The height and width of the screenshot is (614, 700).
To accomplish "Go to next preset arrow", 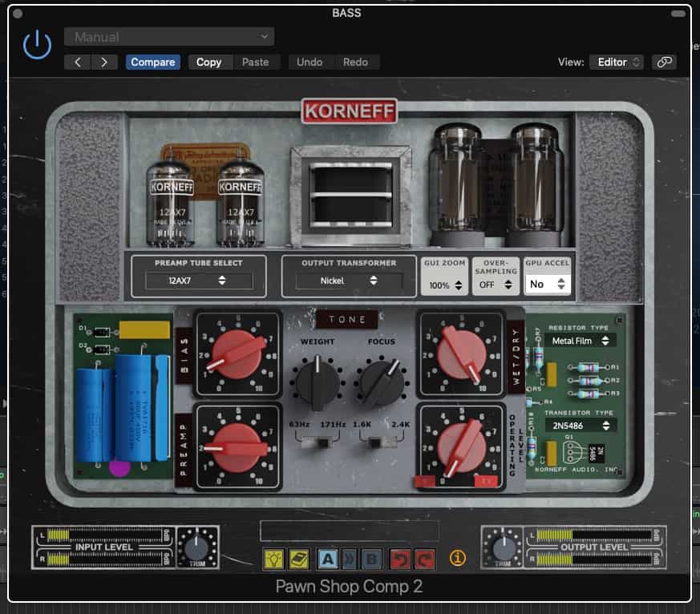I will [x=104, y=62].
